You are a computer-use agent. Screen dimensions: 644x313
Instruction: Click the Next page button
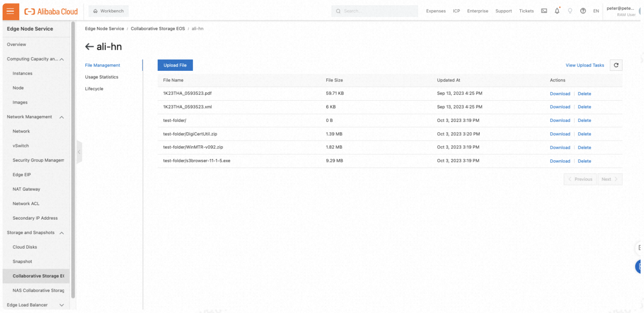610,179
